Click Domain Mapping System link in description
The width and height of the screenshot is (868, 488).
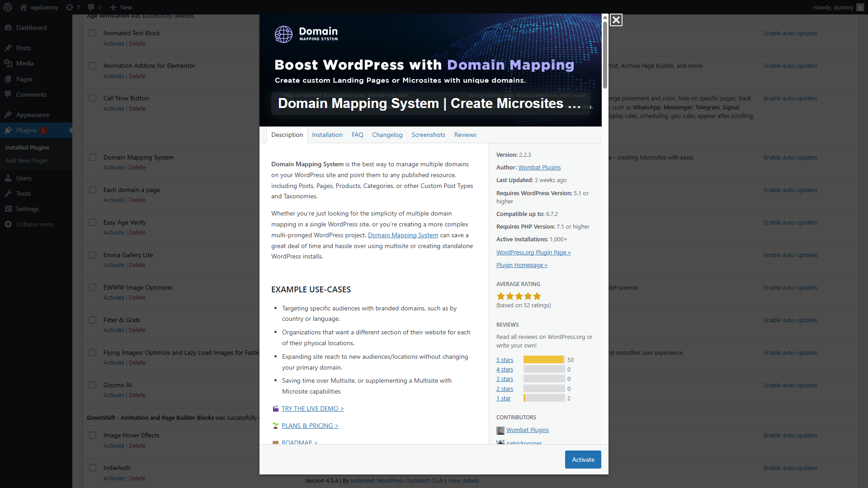403,235
